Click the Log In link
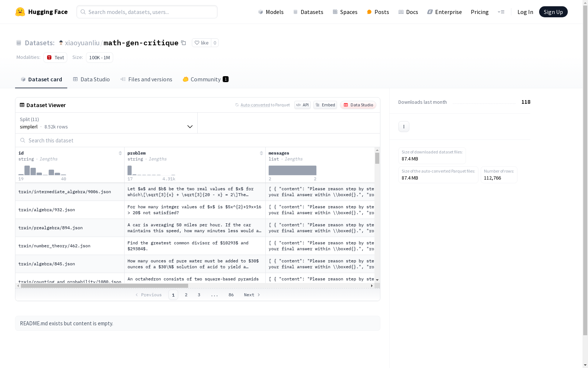 pyautogui.click(x=525, y=12)
